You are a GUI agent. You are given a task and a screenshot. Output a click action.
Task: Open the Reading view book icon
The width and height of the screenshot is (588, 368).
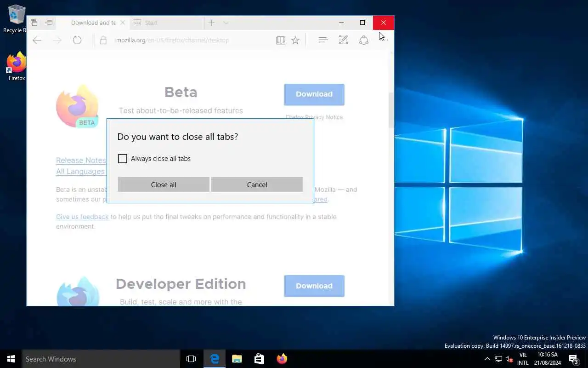tap(281, 40)
